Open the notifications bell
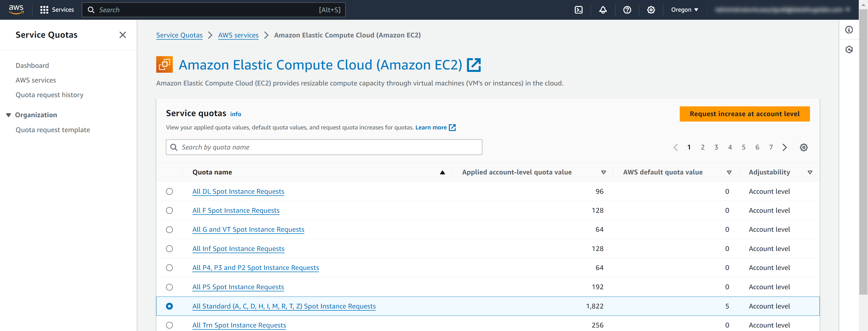This screenshot has height=331, width=868. 603,10
